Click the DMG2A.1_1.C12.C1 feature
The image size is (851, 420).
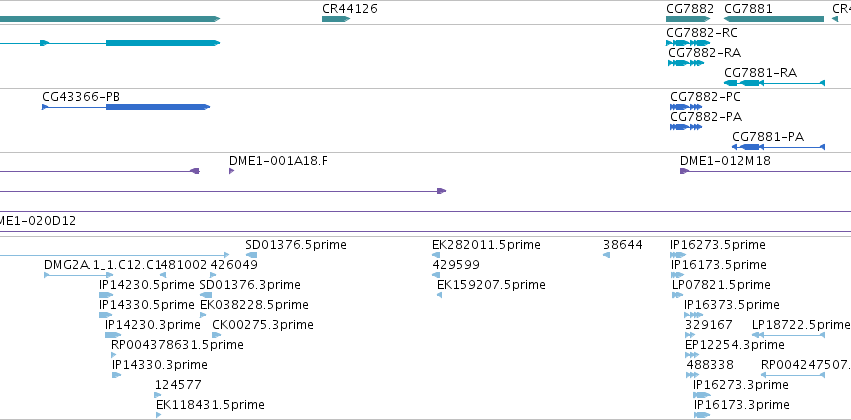click(x=78, y=275)
